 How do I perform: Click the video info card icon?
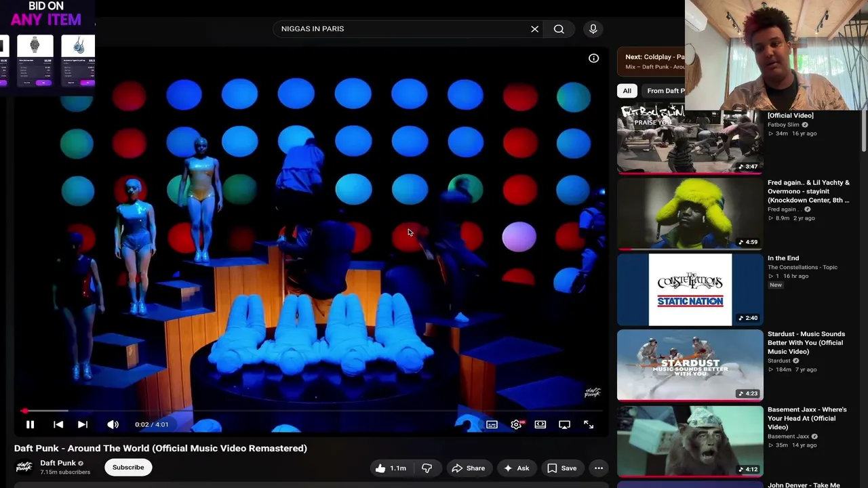click(x=593, y=58)
